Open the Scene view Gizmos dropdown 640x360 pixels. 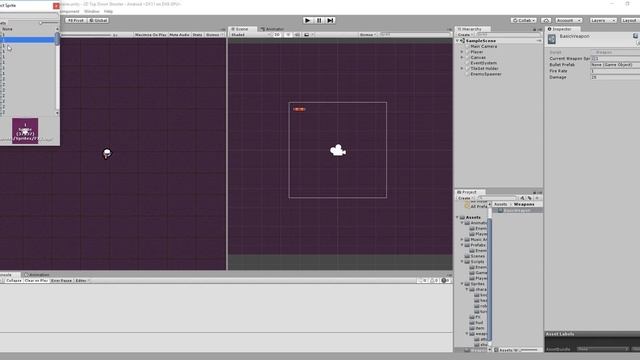368,35
